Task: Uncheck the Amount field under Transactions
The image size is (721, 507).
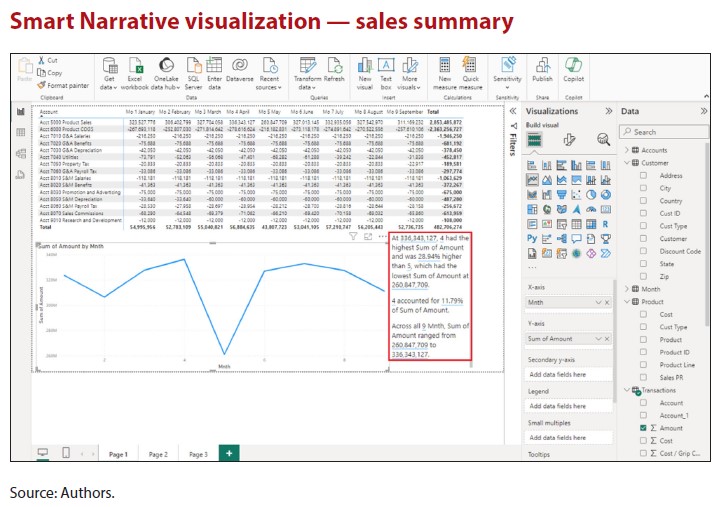Action: (643, 427)
